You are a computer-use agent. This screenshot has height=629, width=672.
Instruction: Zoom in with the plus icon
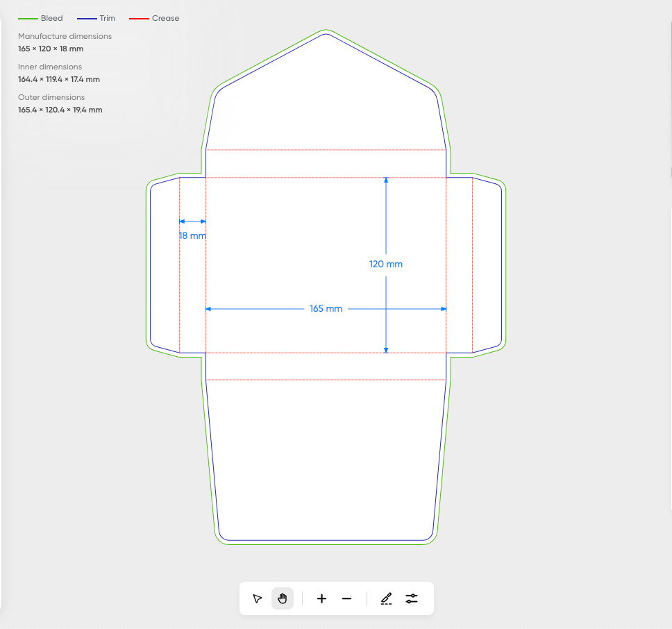coord(321,598)
